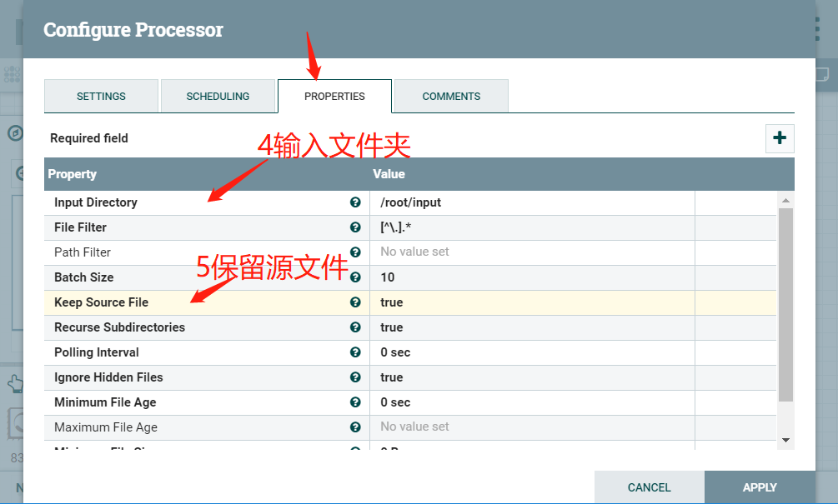Show help for Minimum File Age
Screen dimensions: 838x504
point(355,402)
